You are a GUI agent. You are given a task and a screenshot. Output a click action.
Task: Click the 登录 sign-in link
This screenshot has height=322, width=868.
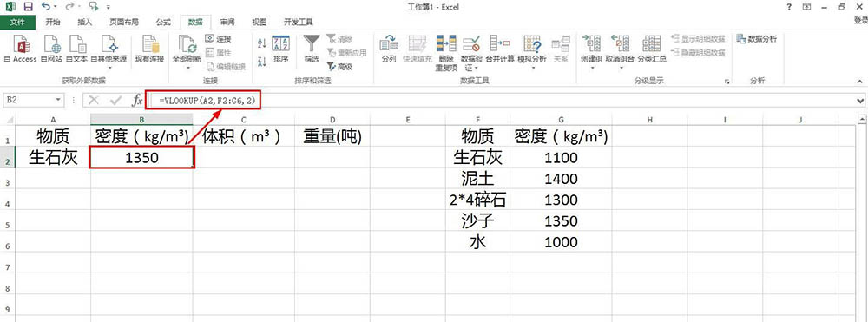(861, 22)
